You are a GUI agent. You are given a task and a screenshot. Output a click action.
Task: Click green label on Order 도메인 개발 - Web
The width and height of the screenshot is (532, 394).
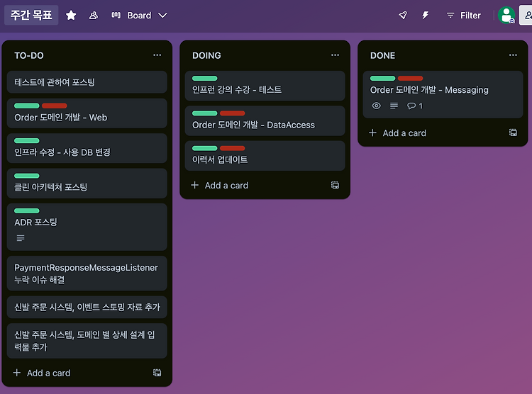pyautogui.click(x=27, y=106)
